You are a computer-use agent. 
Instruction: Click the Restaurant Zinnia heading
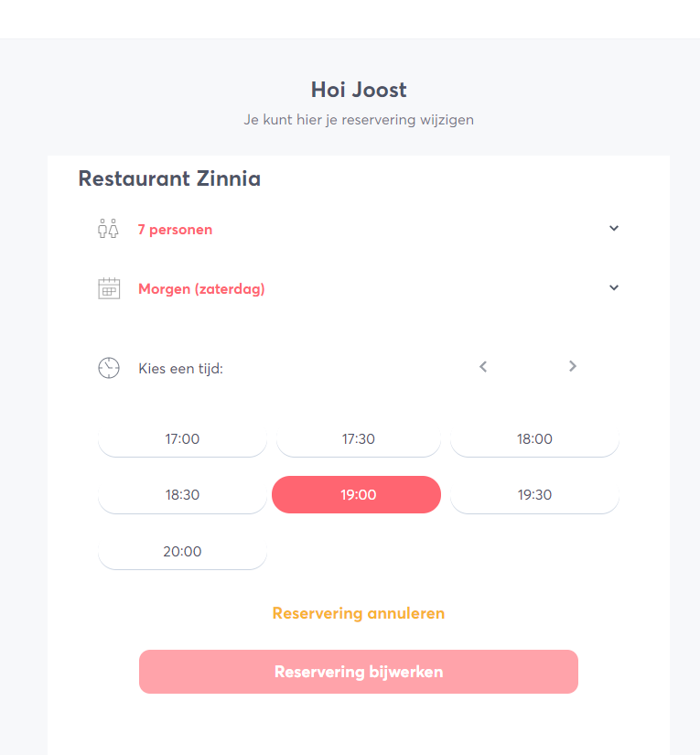(x=169, y=178)
